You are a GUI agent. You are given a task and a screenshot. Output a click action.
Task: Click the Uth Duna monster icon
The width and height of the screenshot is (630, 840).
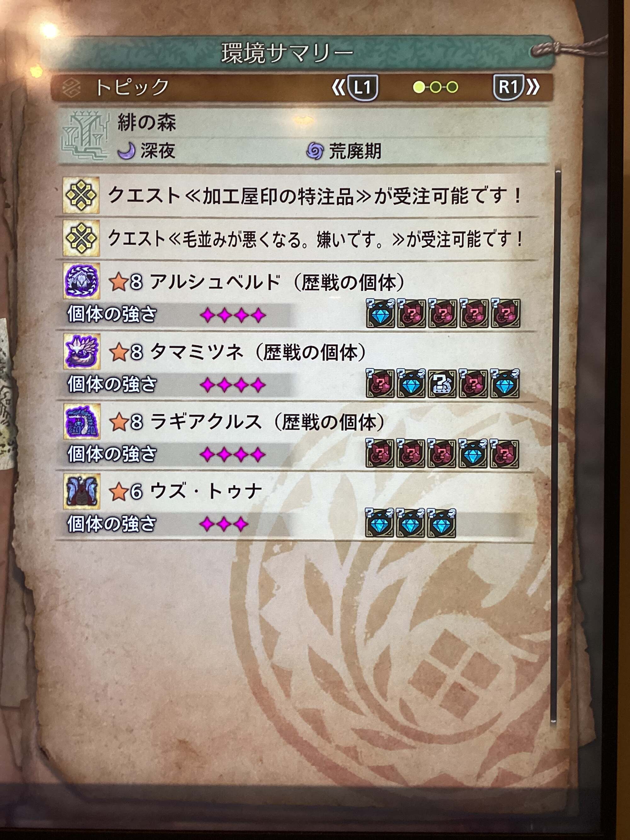[82, 491]
